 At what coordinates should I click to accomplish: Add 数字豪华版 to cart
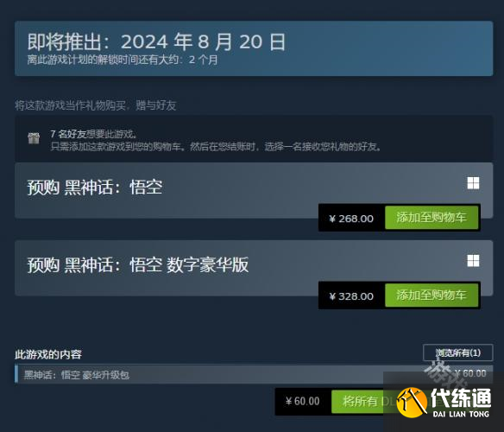point(432,295)
